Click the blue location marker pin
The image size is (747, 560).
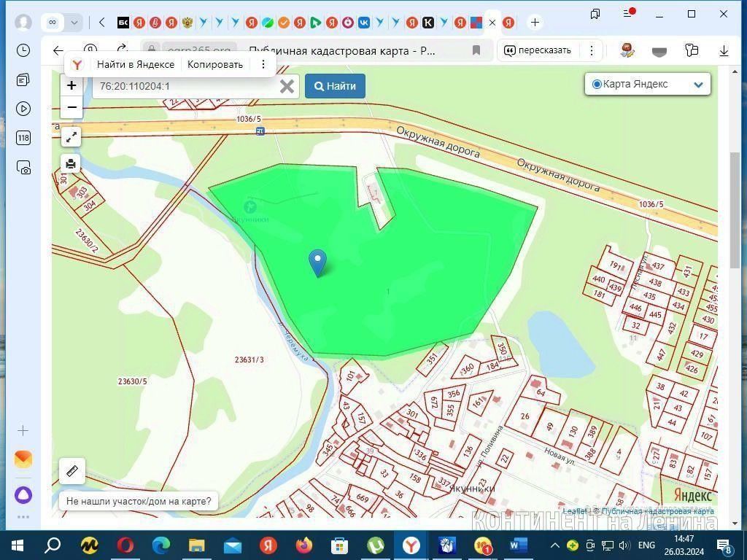coord(317,262)
